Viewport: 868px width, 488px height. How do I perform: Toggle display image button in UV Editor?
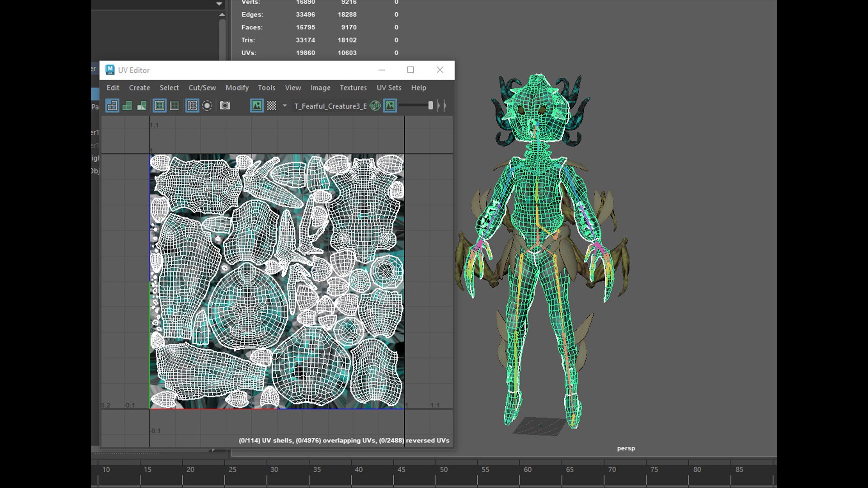pos(257,106)
